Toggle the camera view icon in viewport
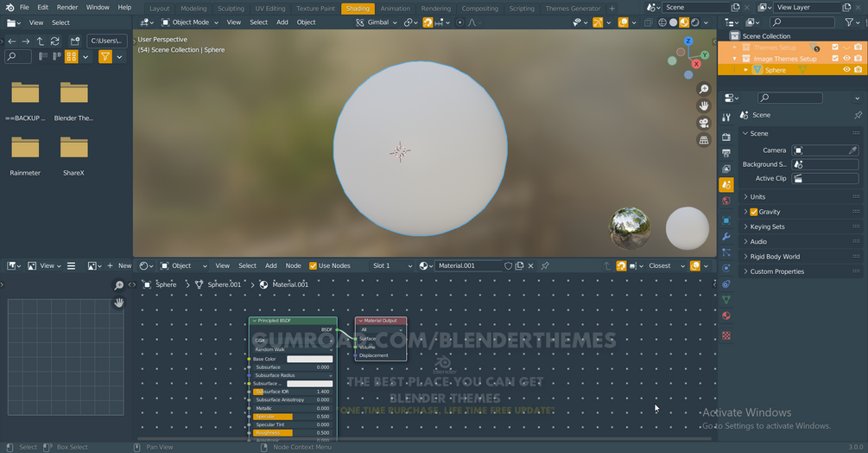This screenshot has width=868, height=453. click(x=704, y=123)
